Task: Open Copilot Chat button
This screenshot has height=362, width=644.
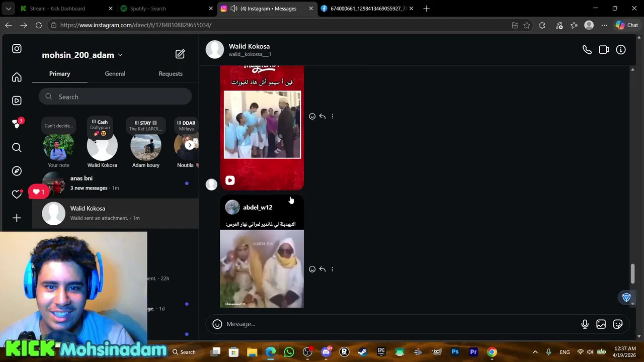Action: 627,25
